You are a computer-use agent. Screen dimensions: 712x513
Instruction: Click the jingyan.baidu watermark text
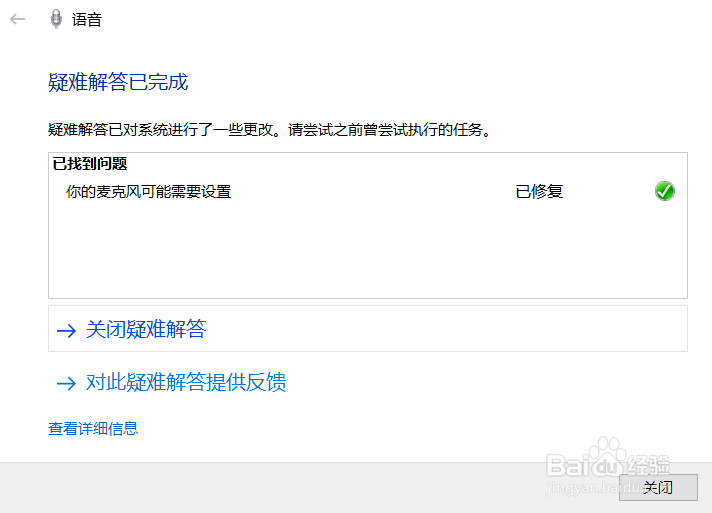[593, 488]
